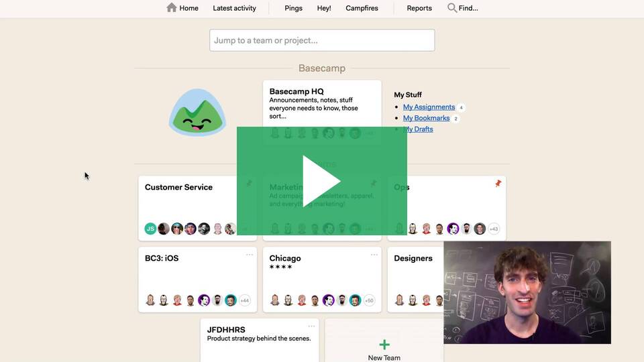
Task: Click the first avatar on the Designers card
Action: coord(399,300)
